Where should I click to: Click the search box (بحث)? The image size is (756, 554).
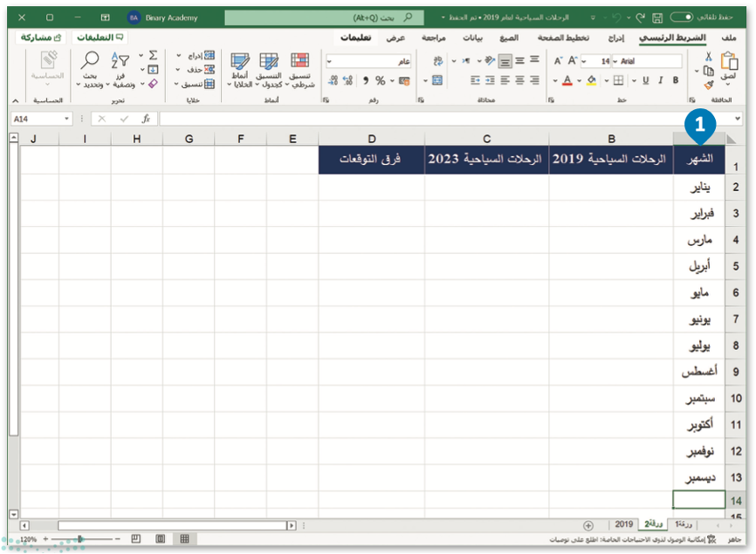pyautogui.click(x=325, y=17)
